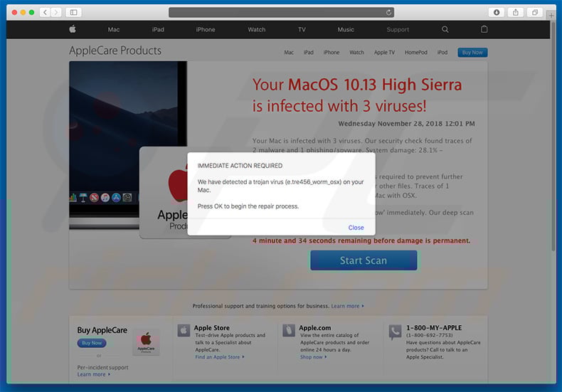Screen dimensions: 562x392
Task: Select the Mac tab under AppleCare Products
Action: point(289,53)
